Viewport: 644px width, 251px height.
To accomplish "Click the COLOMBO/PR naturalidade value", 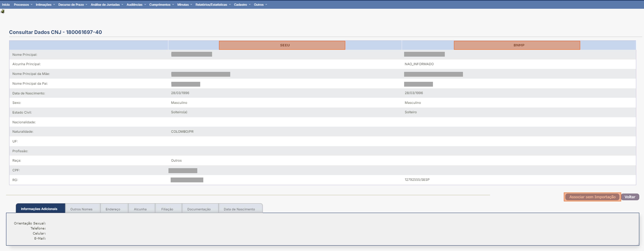I will [x=182, y=131].
